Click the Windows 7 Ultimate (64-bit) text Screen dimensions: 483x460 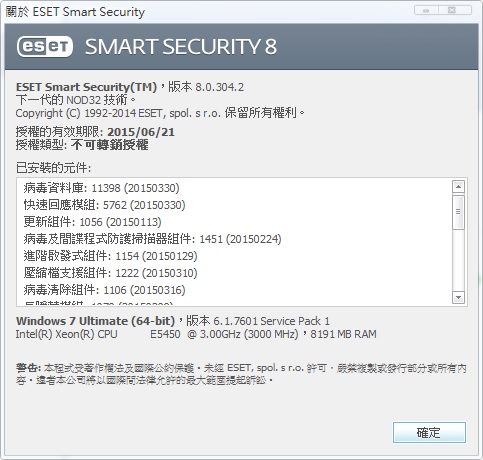point(95,321)
